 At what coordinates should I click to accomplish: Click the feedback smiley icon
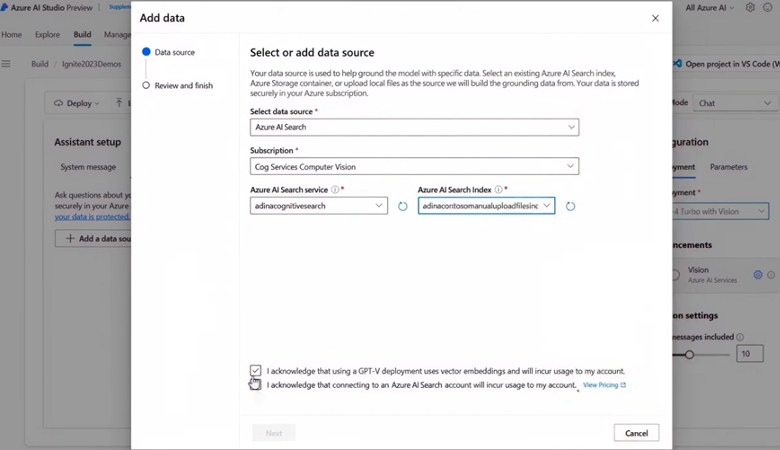click(x=767, y=8)
